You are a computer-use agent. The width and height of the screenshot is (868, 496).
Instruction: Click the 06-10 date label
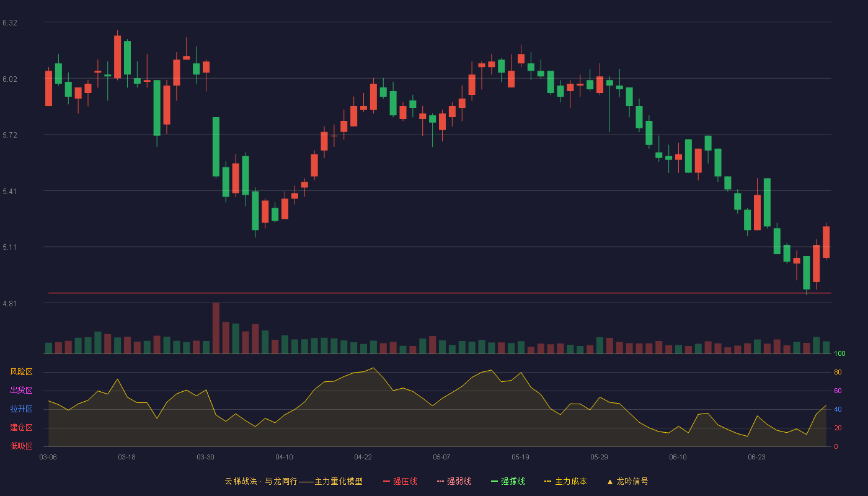[x=678, y=457]
